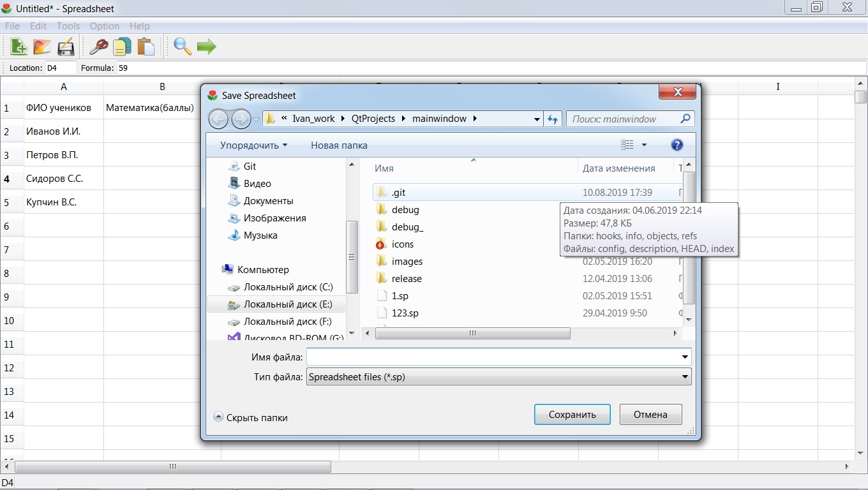This screenshot has height=490, width=868.
Task: Open the Edit menu
Action: point(38,26)
